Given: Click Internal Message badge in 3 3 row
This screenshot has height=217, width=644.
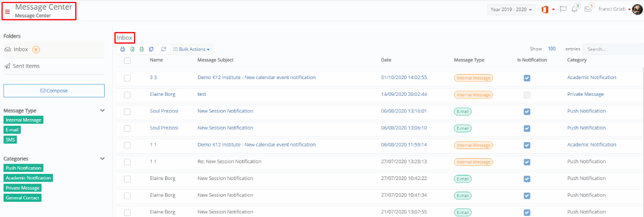Looking at the screenshot, I should (473, 78).
